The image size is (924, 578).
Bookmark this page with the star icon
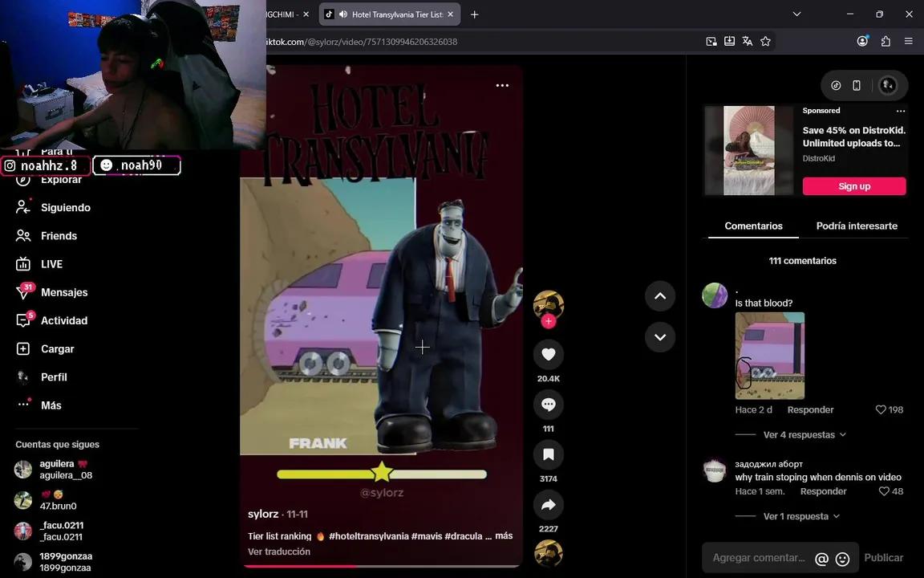[x=765, y=41]
